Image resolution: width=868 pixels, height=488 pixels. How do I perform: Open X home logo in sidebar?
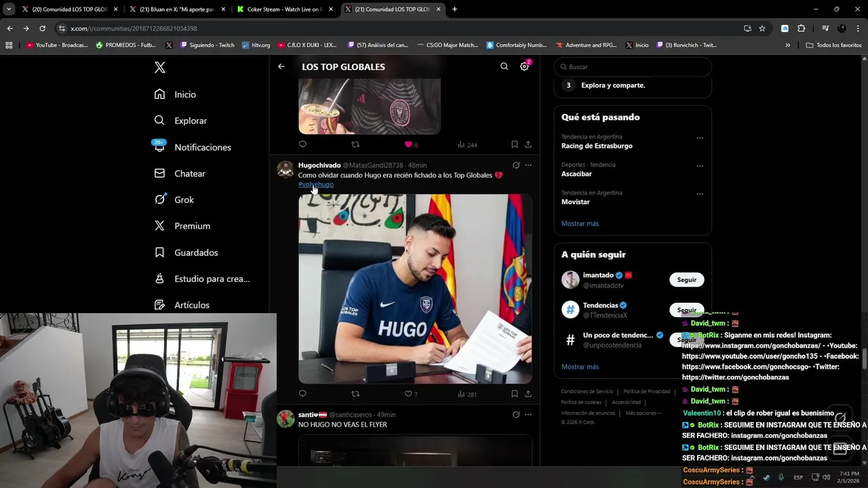pos(159,67)
